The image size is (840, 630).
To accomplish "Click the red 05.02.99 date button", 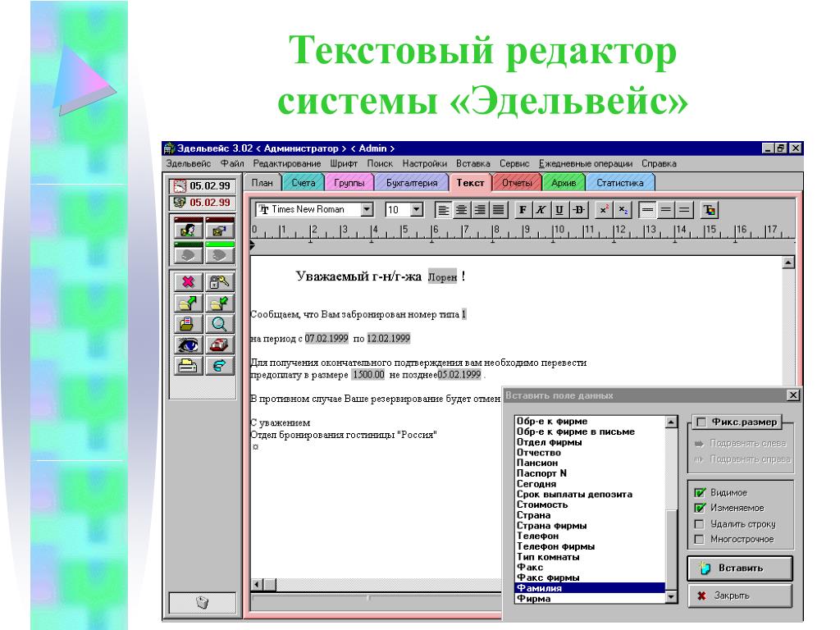I will tap(203, 203).
